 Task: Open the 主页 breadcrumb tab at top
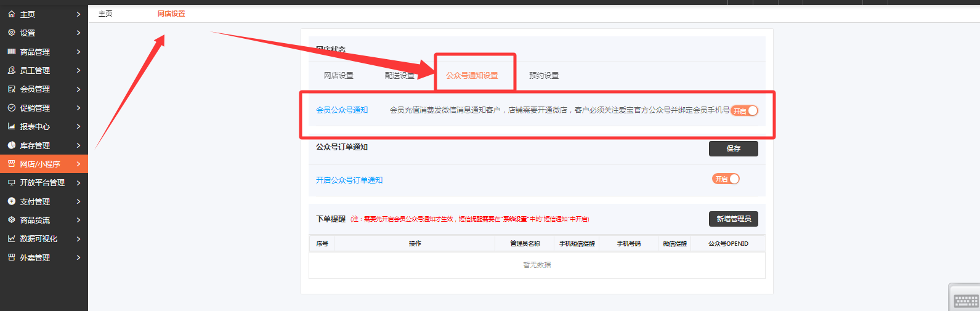pos(105,14)
